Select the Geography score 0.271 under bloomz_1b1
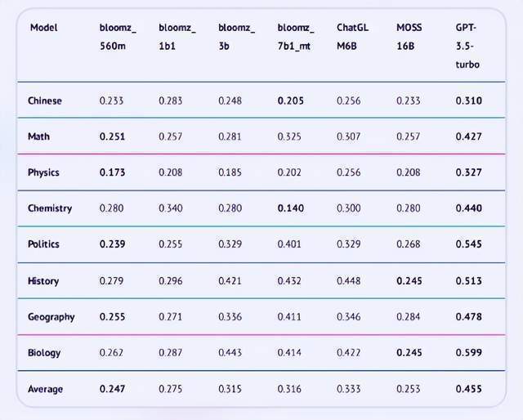The width and height of the screenshot is (523, 420). [170, 317]
